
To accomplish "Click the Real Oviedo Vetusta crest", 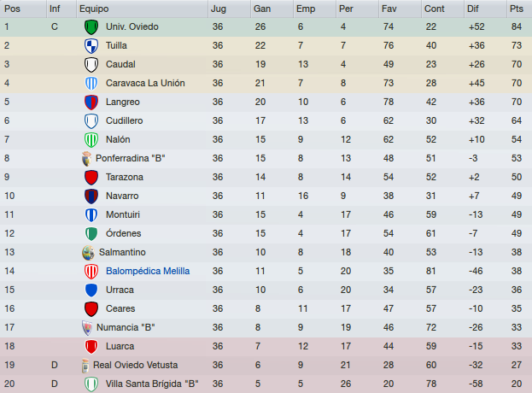I will pyautogui.click(x=85, y=366).
